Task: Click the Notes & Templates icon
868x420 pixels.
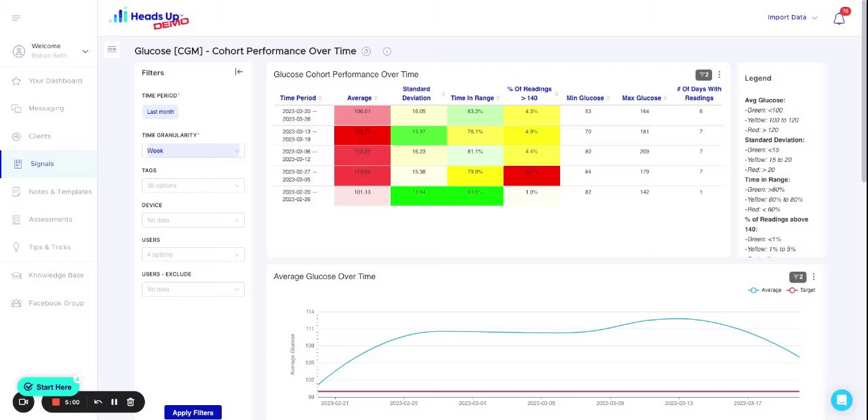Action: click(16, 192)
